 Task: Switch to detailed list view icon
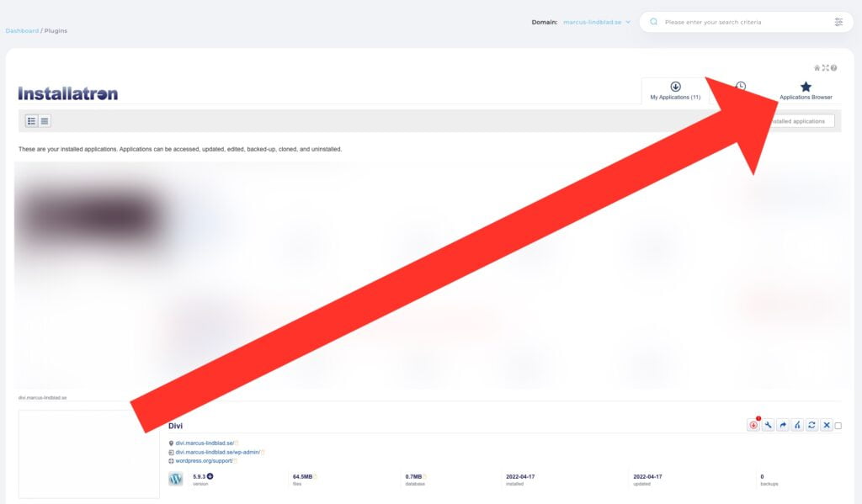pyautogui.click(x=31, y=121)
